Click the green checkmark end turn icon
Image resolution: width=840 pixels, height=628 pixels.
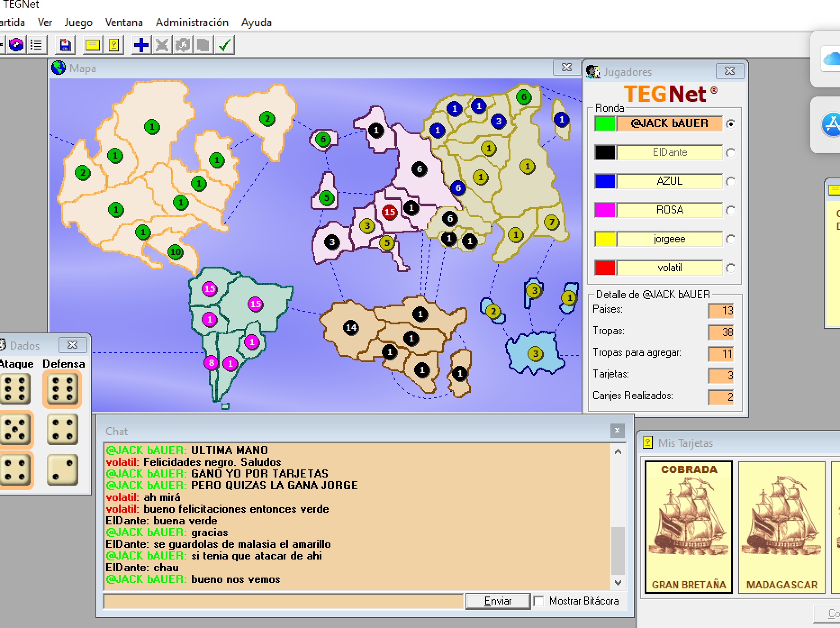tap(224, 45)
